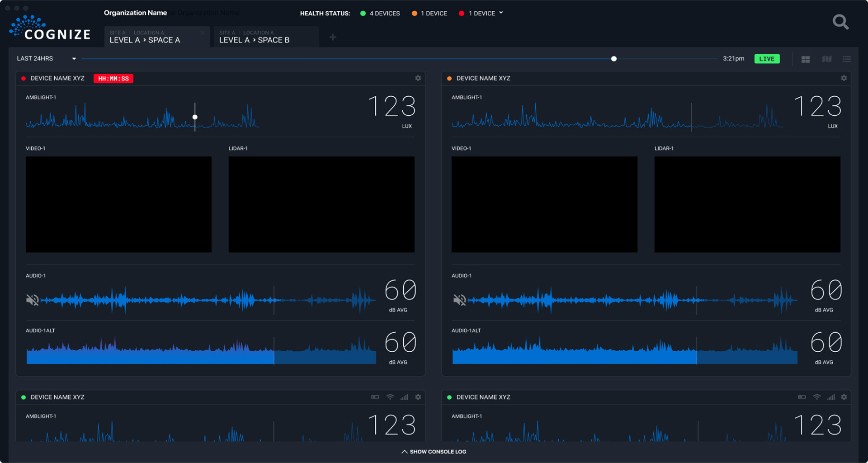
Task: Open LIDAR-1 feed of red-status device
Action: point(321,204)
